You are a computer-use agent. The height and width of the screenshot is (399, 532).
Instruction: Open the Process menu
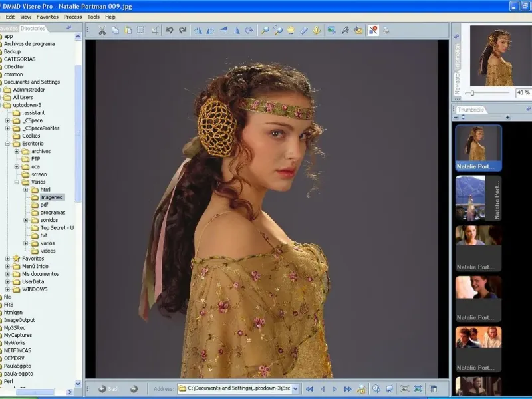(x=73, y=17)
